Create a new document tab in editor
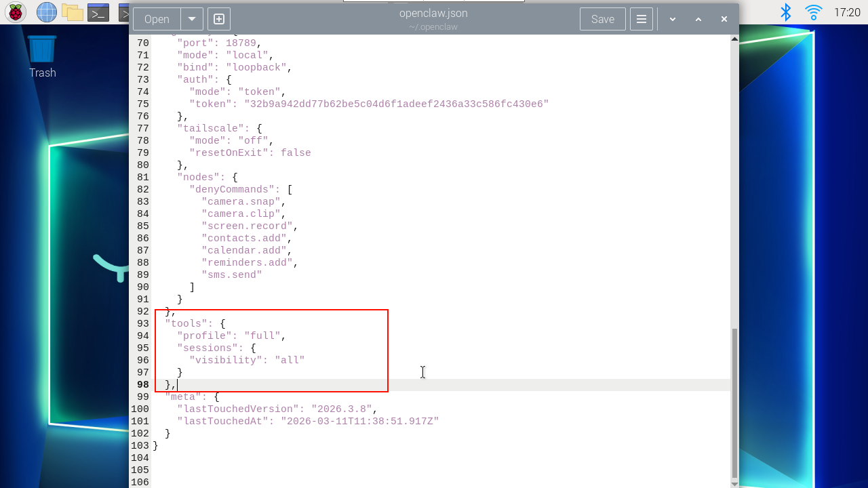 tap(219, 19)
